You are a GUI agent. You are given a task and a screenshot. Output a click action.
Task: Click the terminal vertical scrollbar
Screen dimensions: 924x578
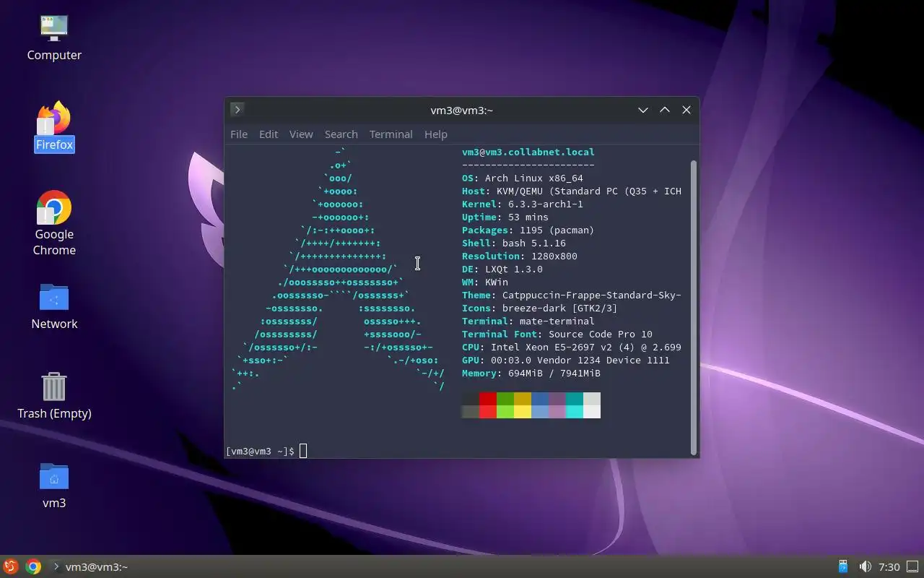(694, 307)
